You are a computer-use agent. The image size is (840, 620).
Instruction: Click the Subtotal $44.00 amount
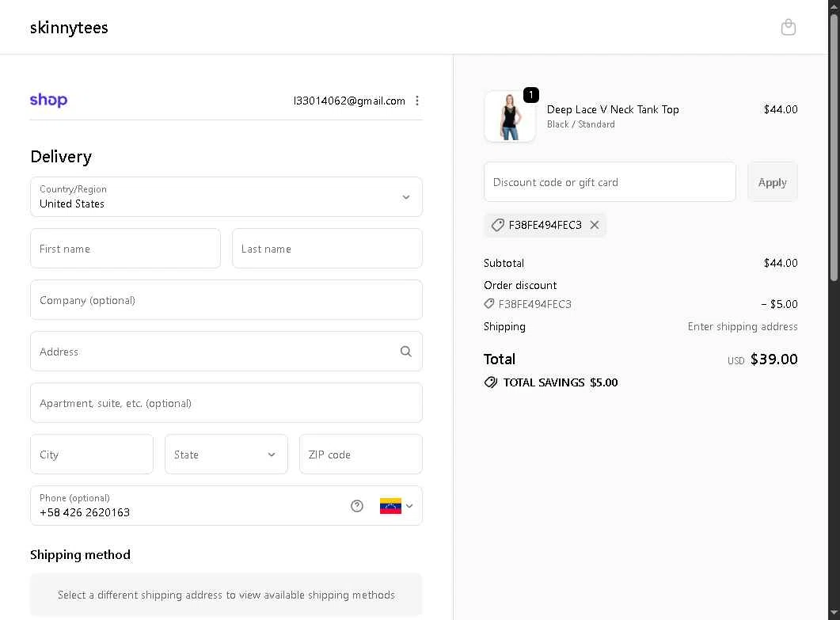(x=781, y=263)
